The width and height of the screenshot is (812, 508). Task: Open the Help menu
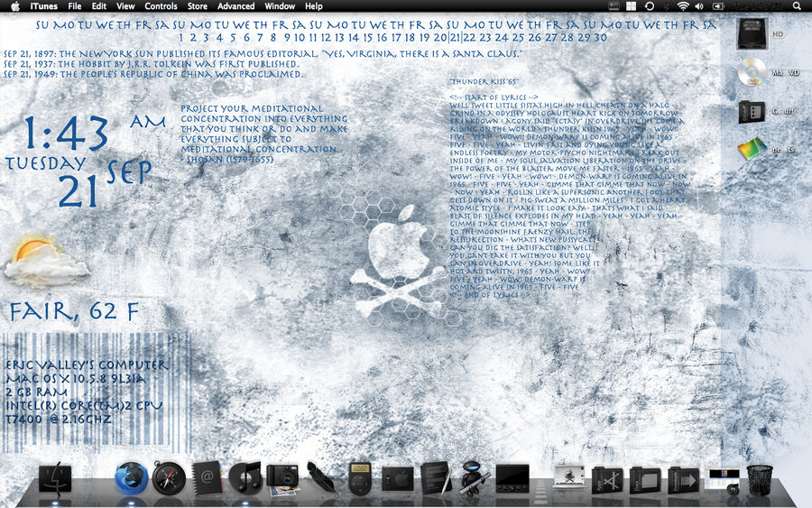(313, 6)
